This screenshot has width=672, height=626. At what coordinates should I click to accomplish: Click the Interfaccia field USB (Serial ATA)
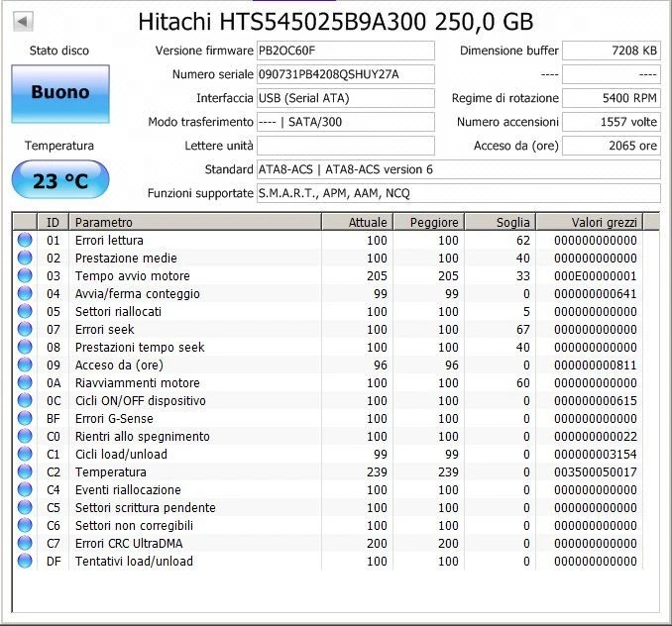point(346,98)
